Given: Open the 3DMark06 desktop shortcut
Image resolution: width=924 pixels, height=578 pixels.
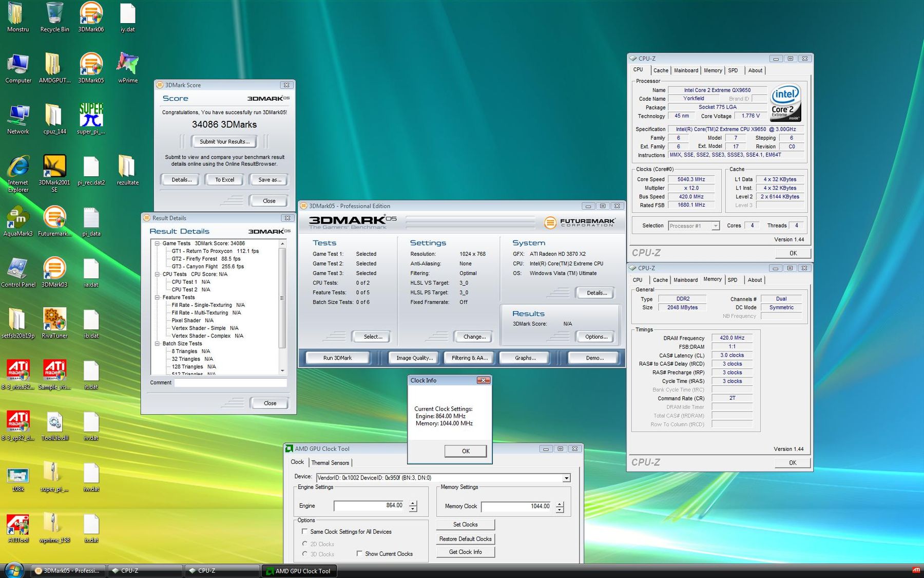Looking at the screenshot, I should [x=91, y=17].
